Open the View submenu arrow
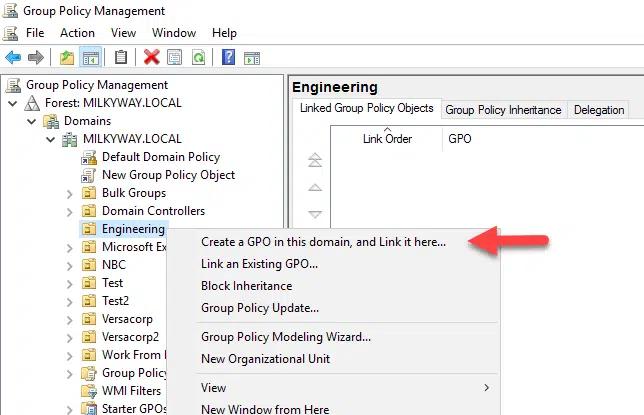Viewport: 644px width, 415px height. [x=487, y=387]
